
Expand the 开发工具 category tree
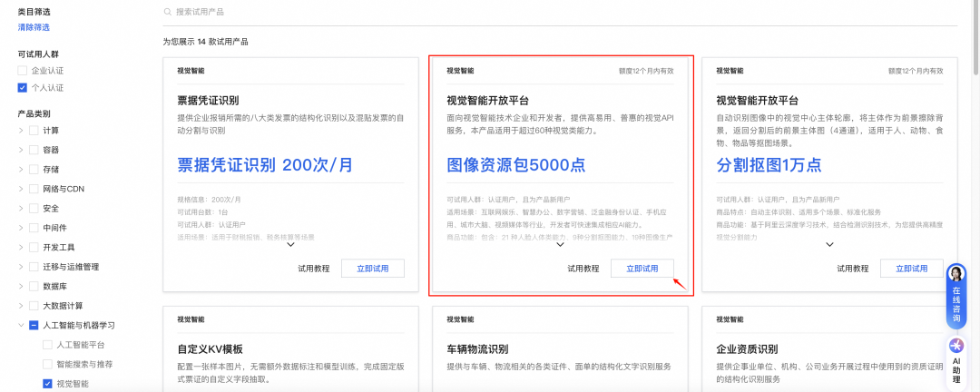(x=21, y=247)
